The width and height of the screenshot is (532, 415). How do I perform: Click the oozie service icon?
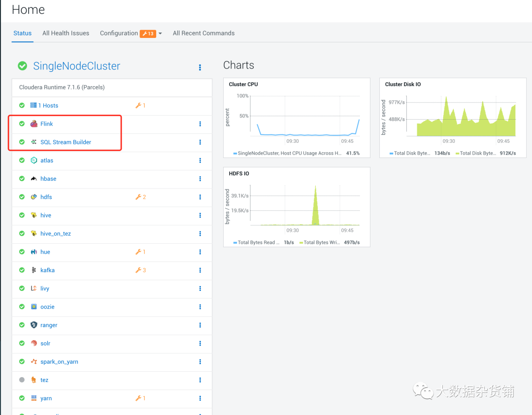click(34, 307)
